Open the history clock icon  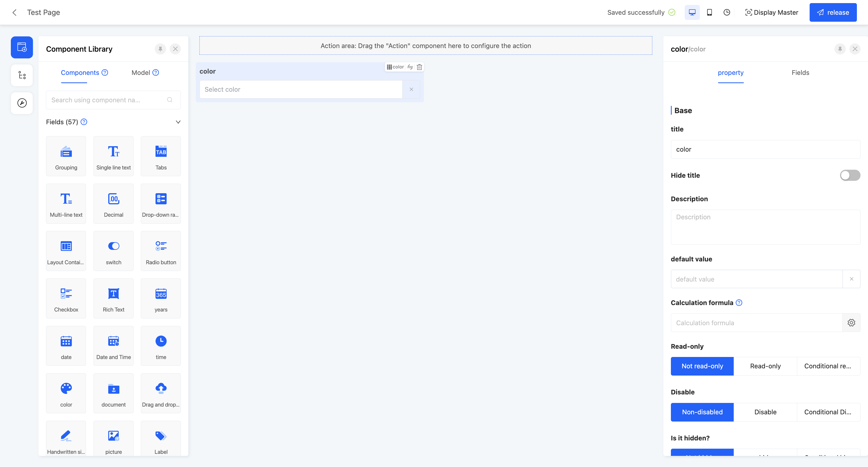coord(727,12)
